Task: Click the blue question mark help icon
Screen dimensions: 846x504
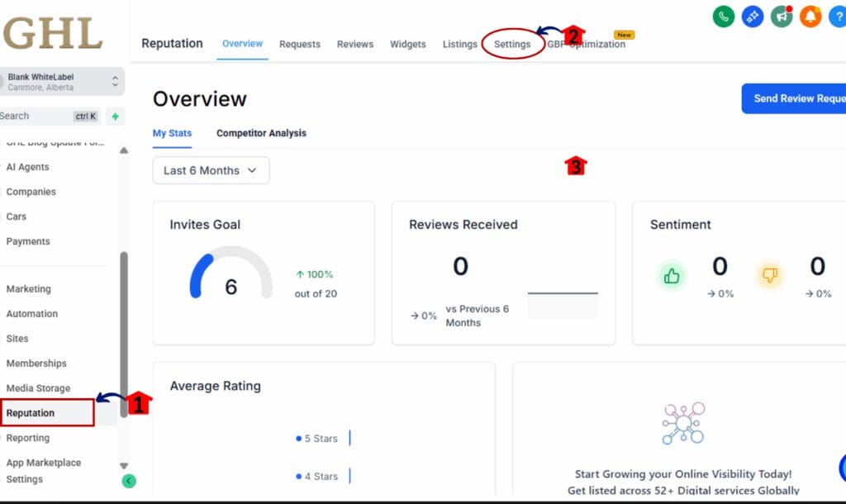Action: pos(836,16)
